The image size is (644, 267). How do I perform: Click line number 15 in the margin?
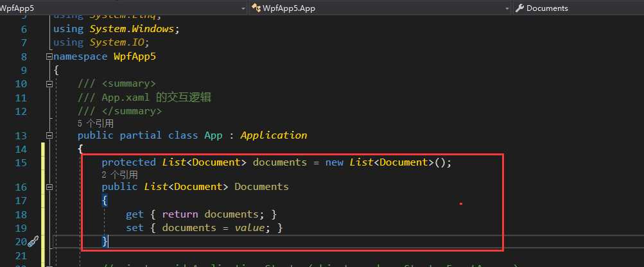point(21,162)
